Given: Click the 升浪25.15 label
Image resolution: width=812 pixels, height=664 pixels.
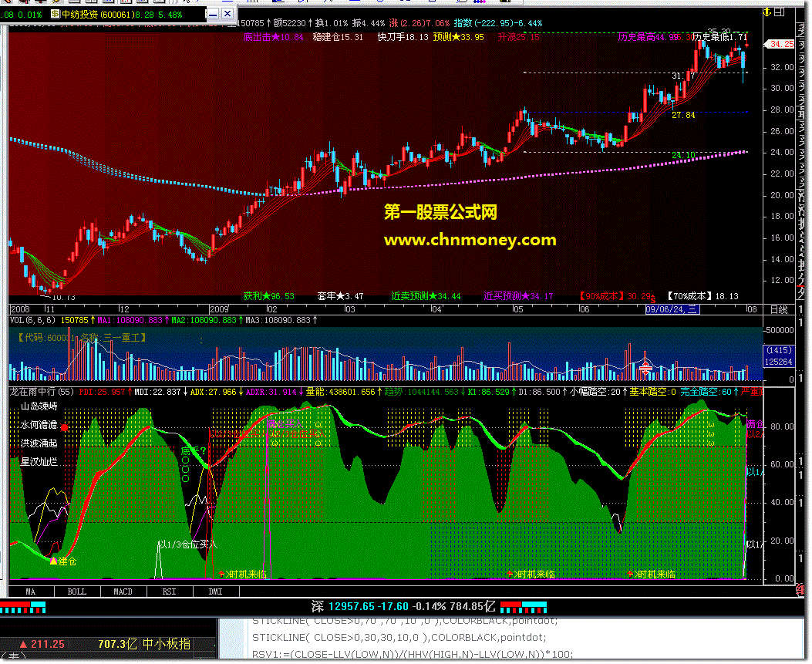Looking at the screenshot, I should 518,37.
